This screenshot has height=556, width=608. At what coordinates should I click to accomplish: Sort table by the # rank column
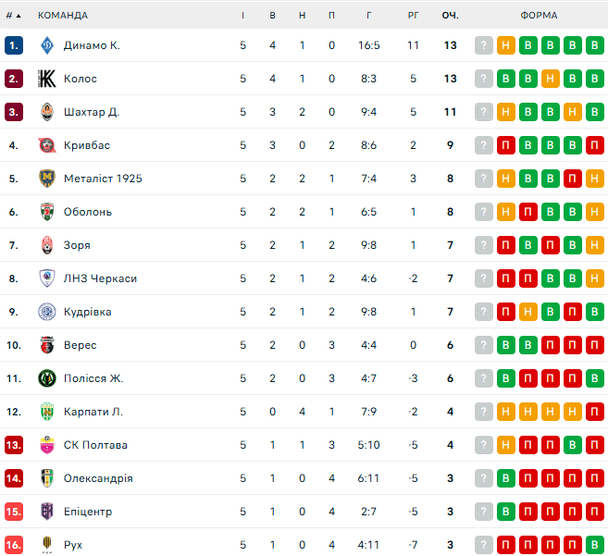pyautogui.click(x=13, y=15)
